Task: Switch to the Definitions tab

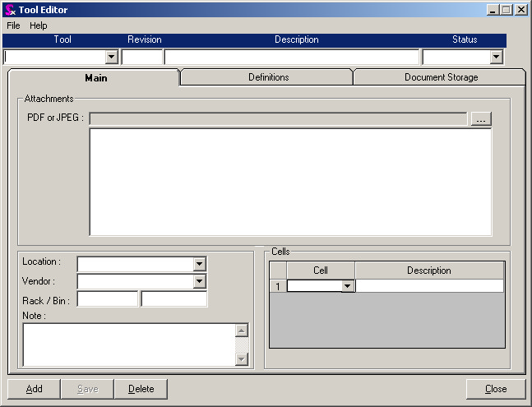Action: point(268,77)
